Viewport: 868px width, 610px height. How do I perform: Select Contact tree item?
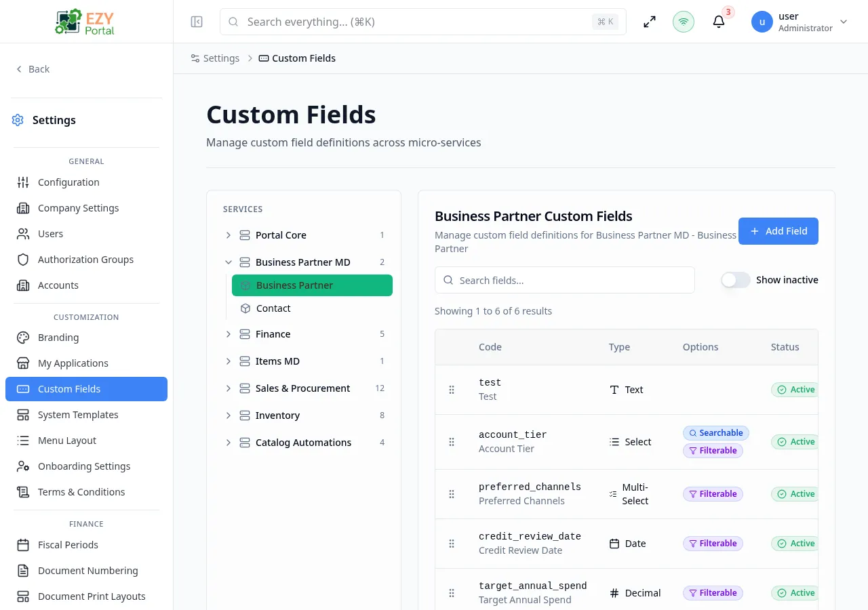[x=312, y=308]
